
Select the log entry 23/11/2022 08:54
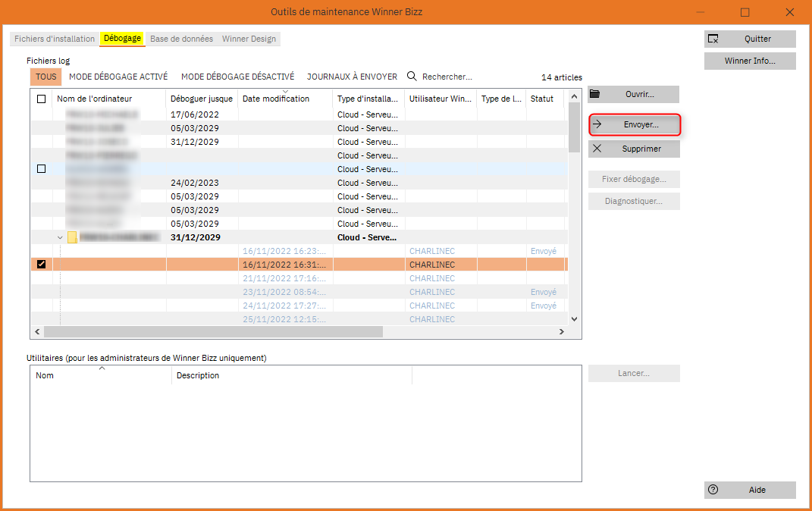(x=299, y=292)
